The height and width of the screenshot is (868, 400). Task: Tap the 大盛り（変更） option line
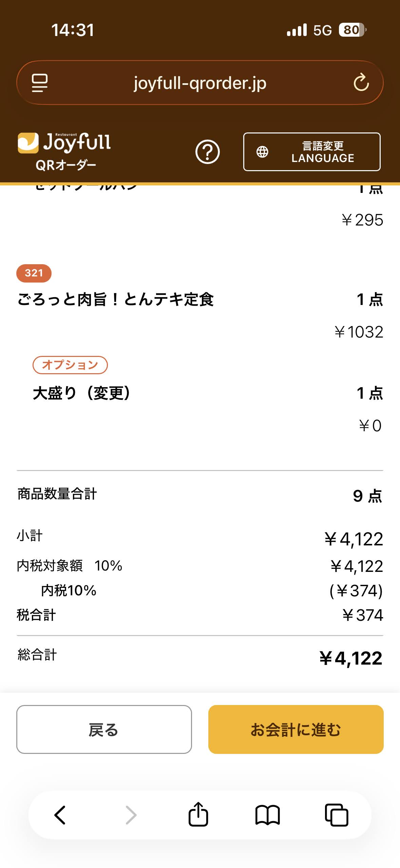[81, 393]
